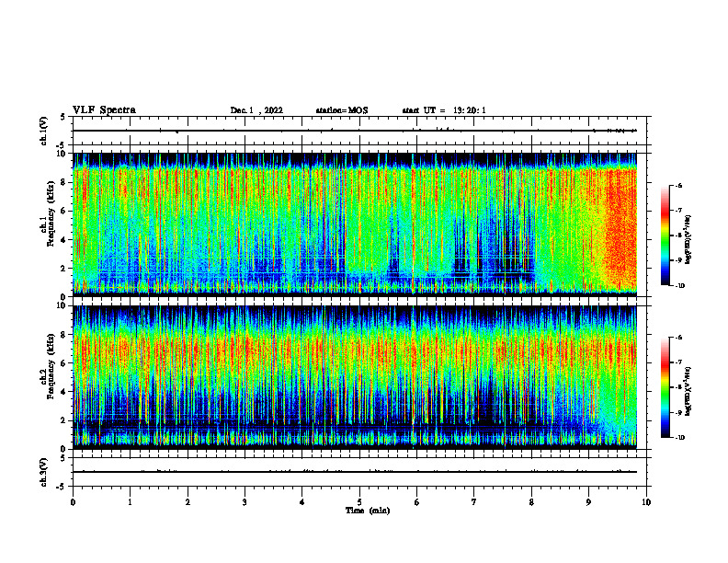
Task: Click the "10" kHz tick of ch.1 spectrogram
Action: [x=63, y=154]
